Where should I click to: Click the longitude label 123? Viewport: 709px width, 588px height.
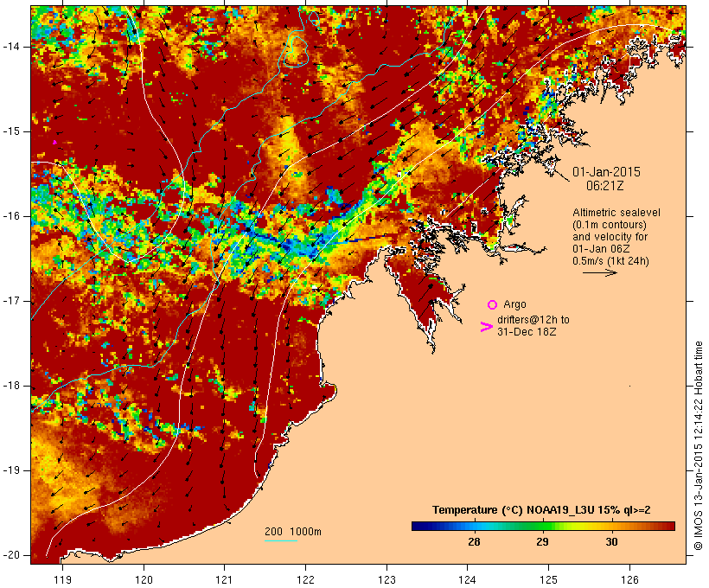386,579
